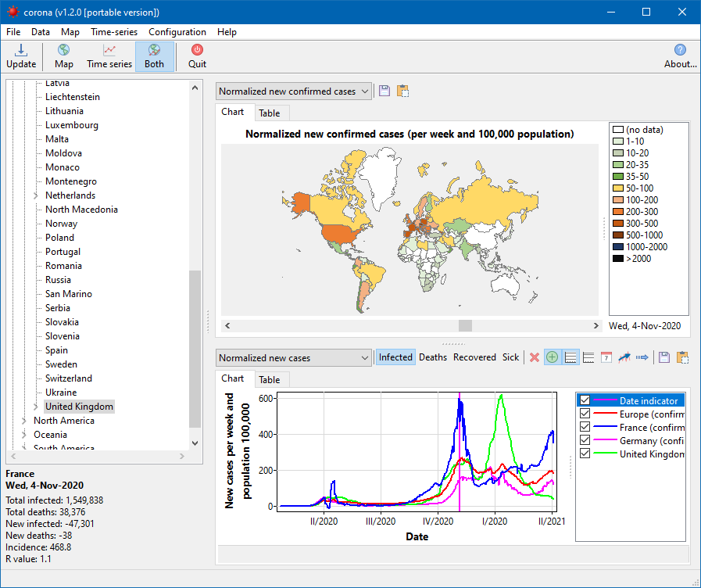This screenshot has width=701, height=588.
Task: Copy time series chart to clipboard
Action: tap(682, 357)
